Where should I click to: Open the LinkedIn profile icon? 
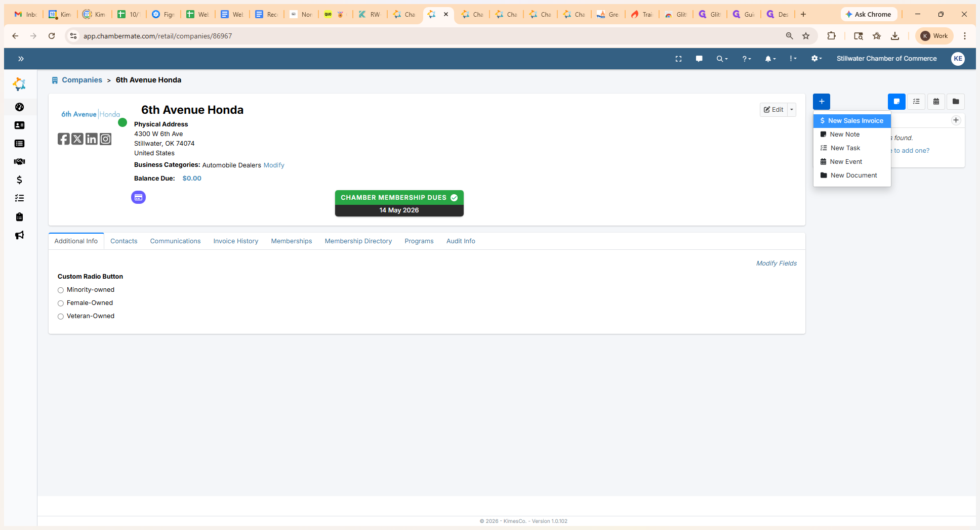pos(91,139)
